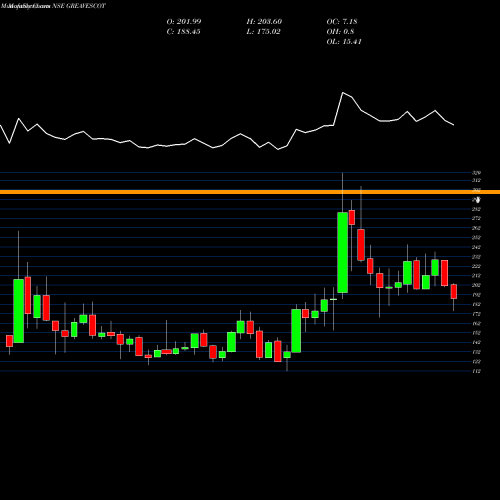Click the 262 price axis label
The height and width of the screenshot is (500, 500).
[x=476, y=228]
